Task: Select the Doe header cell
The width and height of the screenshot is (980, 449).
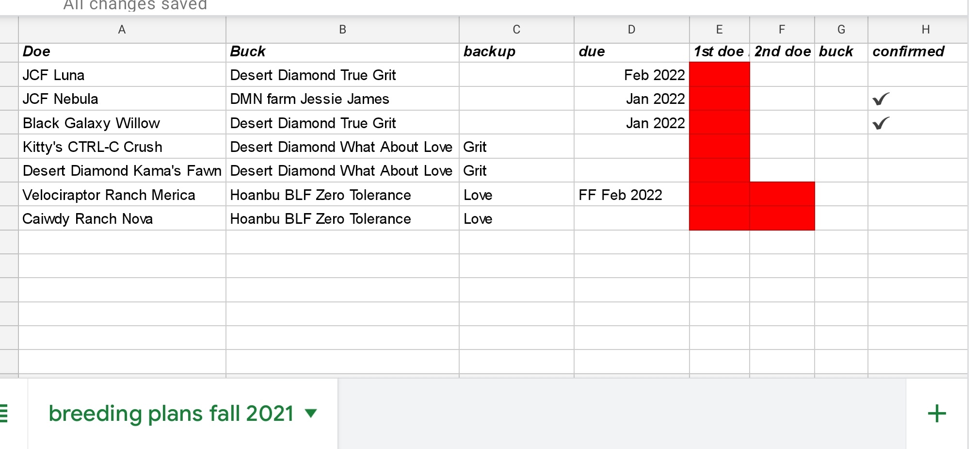Action: [122, 52]
